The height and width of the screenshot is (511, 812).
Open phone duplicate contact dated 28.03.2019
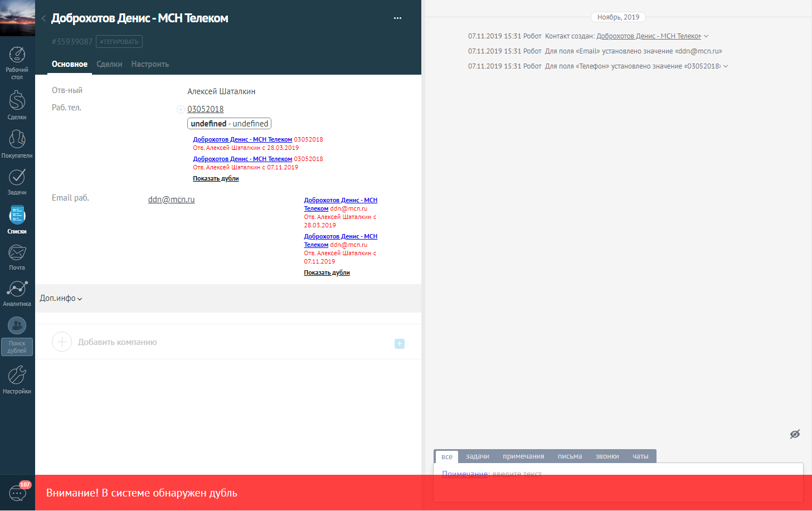242,139
